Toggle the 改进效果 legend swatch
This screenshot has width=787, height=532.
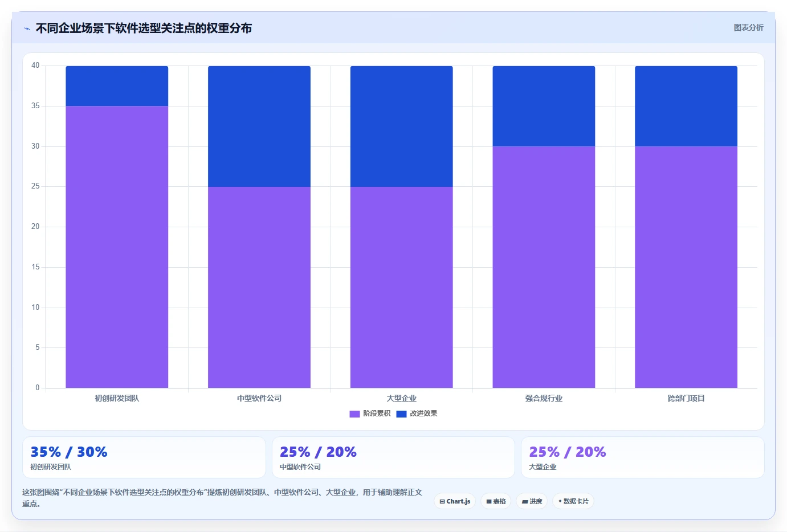tap(401, 414)
